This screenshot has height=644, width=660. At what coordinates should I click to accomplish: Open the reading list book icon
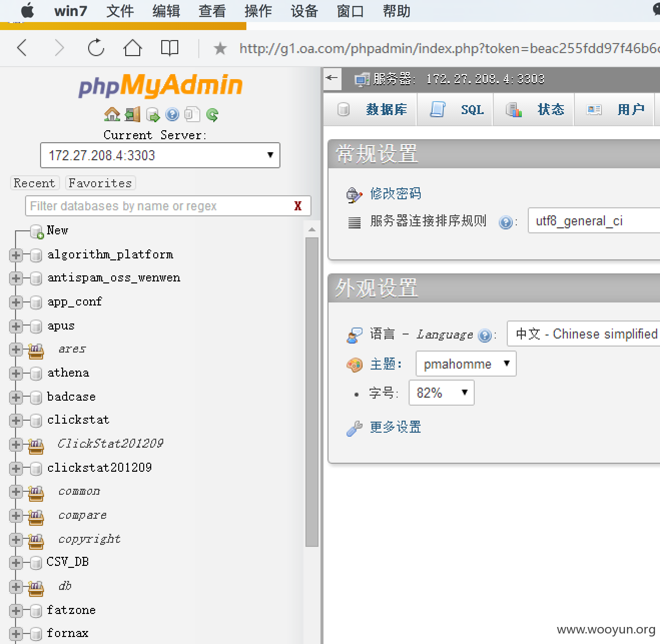pos(170,48)
